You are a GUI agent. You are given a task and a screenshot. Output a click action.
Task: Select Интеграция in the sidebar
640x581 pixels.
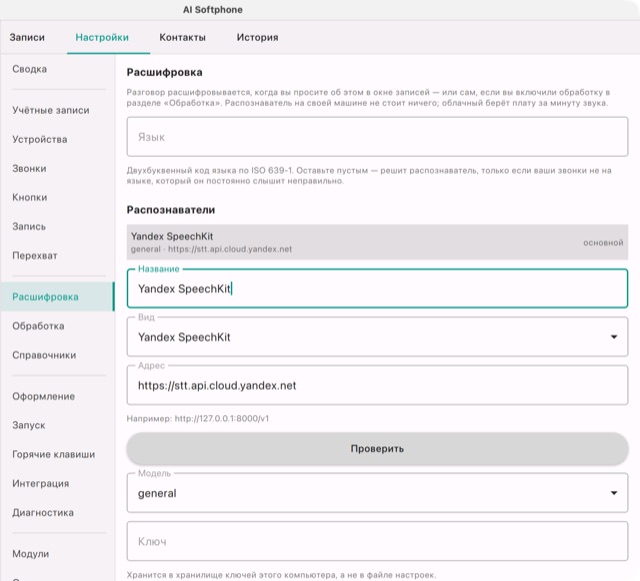click(x=57, y=483)
